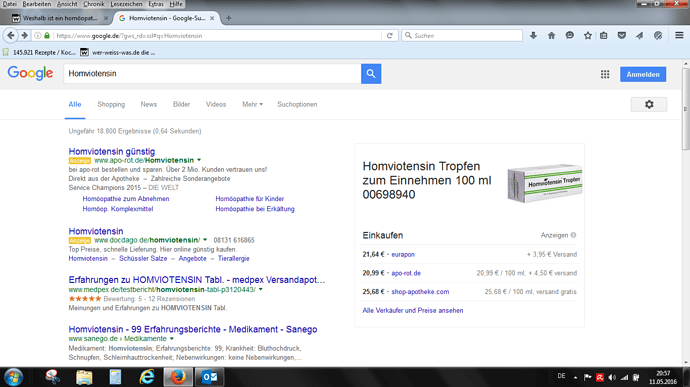Open '145.921 Rezepte / Koc...' bookmark

coord(40,52)
